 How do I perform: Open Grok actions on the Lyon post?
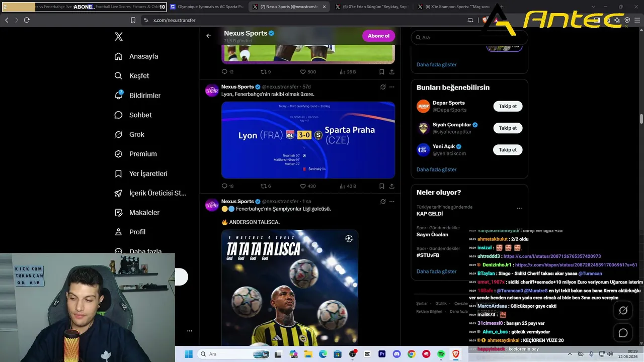pos(383,87)
